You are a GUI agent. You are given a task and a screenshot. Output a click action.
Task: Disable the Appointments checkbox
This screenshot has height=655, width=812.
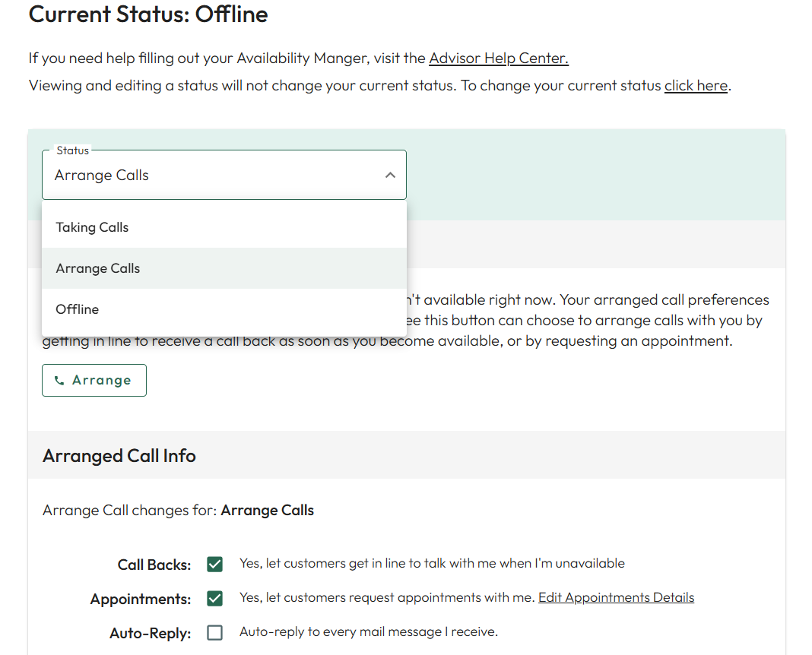tap(215, 599)
